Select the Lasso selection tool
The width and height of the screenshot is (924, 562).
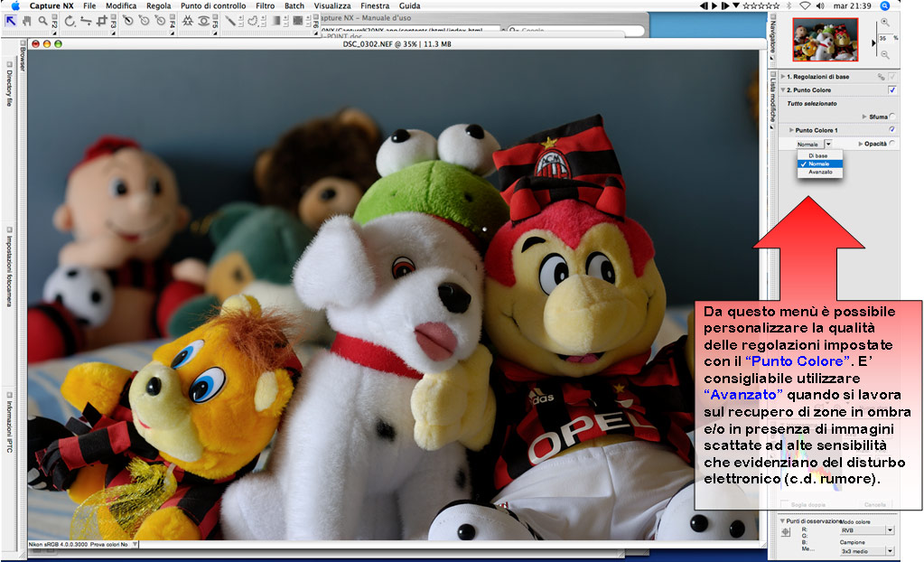(254, 21)
